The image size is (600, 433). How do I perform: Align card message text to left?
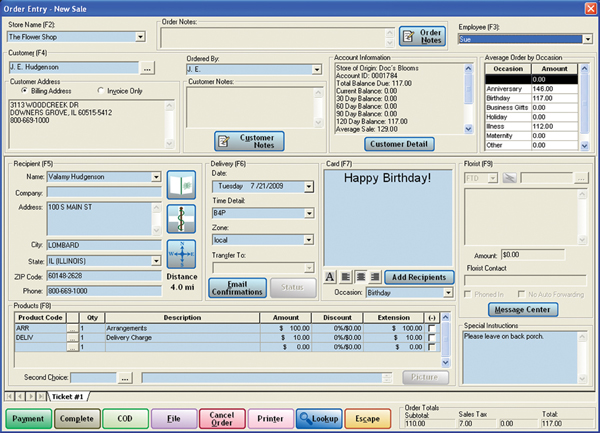[x=345, y=276]
